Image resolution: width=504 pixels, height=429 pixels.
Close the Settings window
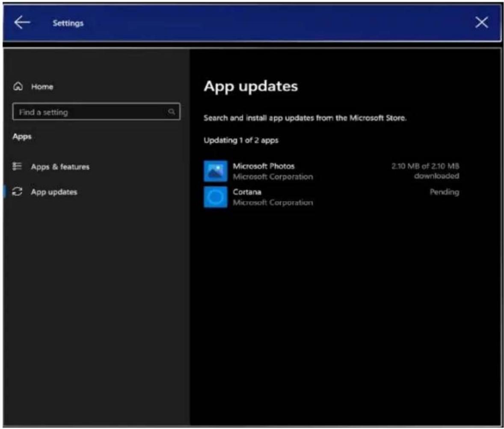pyautogui.click(x=481, y=23)
